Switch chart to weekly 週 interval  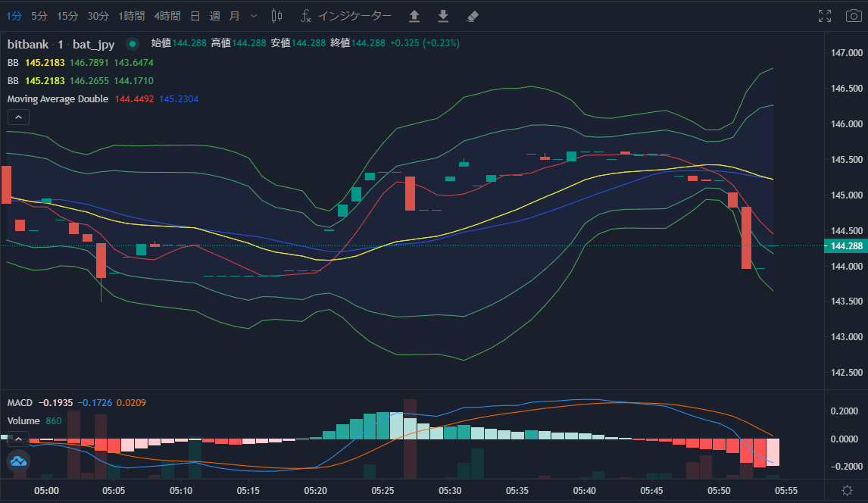215,16
